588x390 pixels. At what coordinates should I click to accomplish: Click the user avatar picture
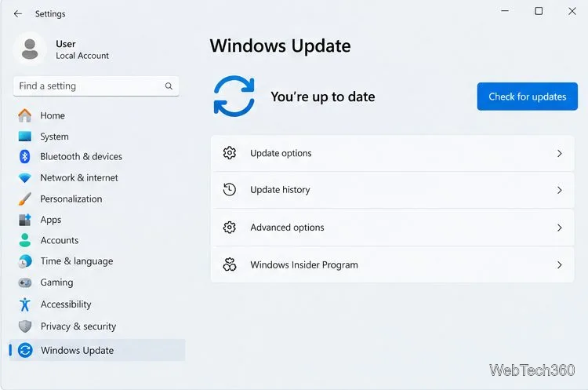tap(30, 49)
